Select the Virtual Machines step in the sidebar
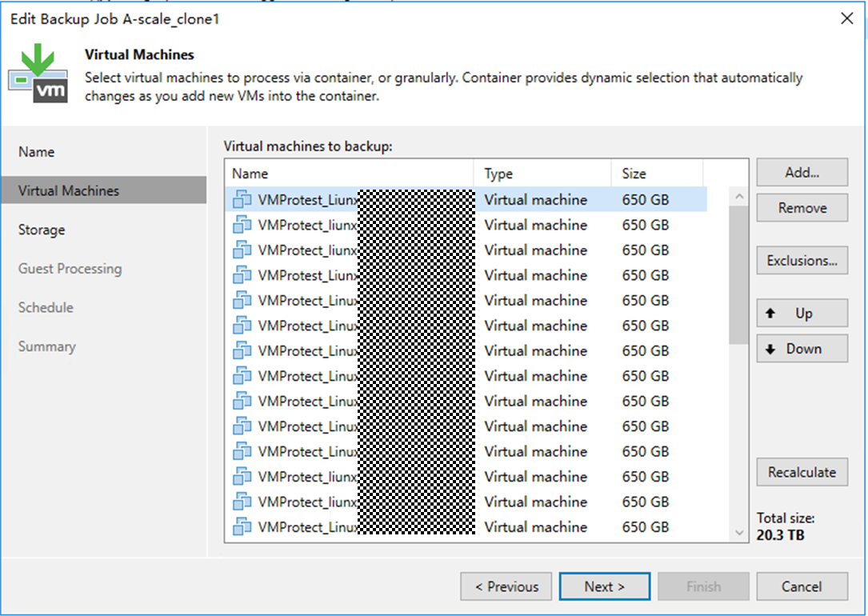Viewport: 868px width, 616px height. point(69,191)
